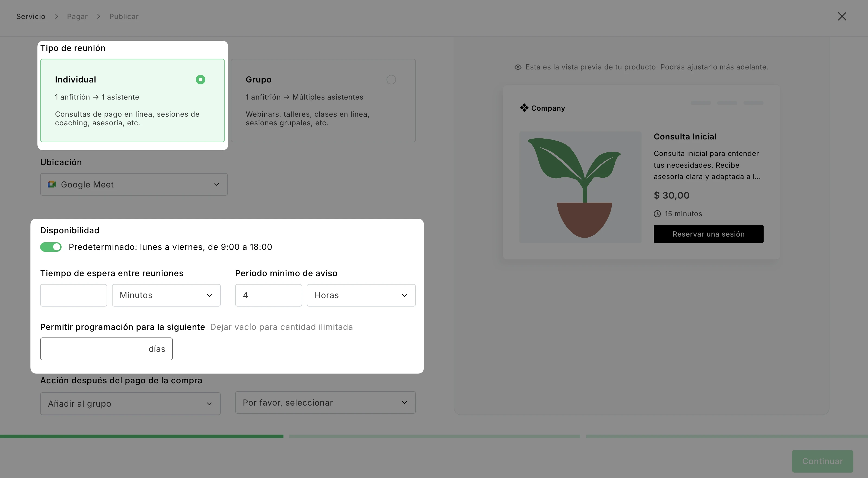Select the Grupo meeting type radio
Screen dimensions: 868x478
[391, 79]
